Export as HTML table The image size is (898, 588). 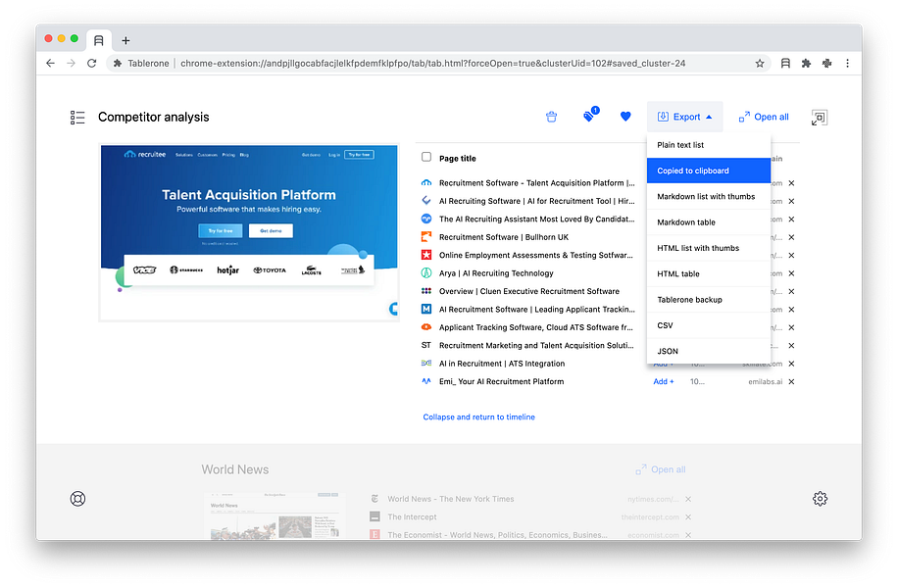click(x=709, y=273)
